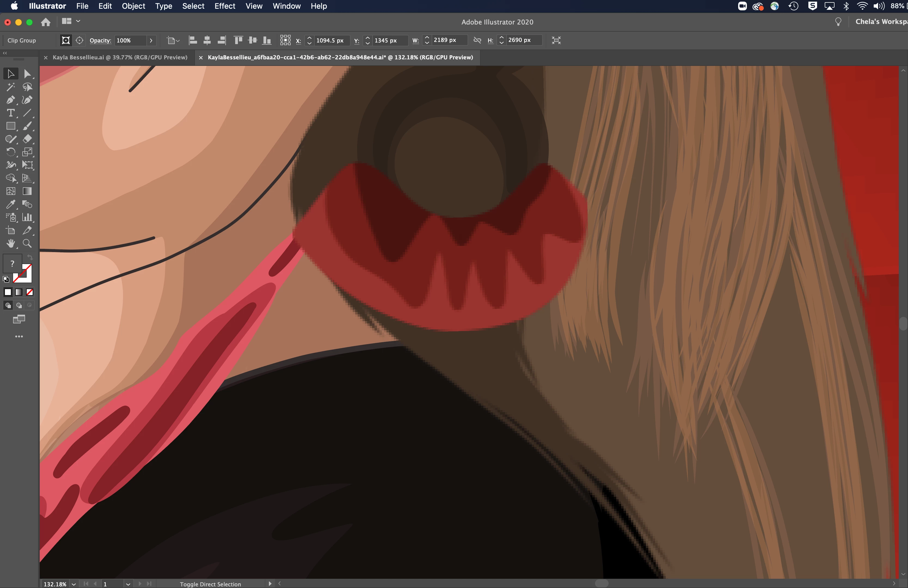Image resolution: width=908 pixels, height=588 pixels.
Task: Set fill to None swatch
Action: [30, 292]
